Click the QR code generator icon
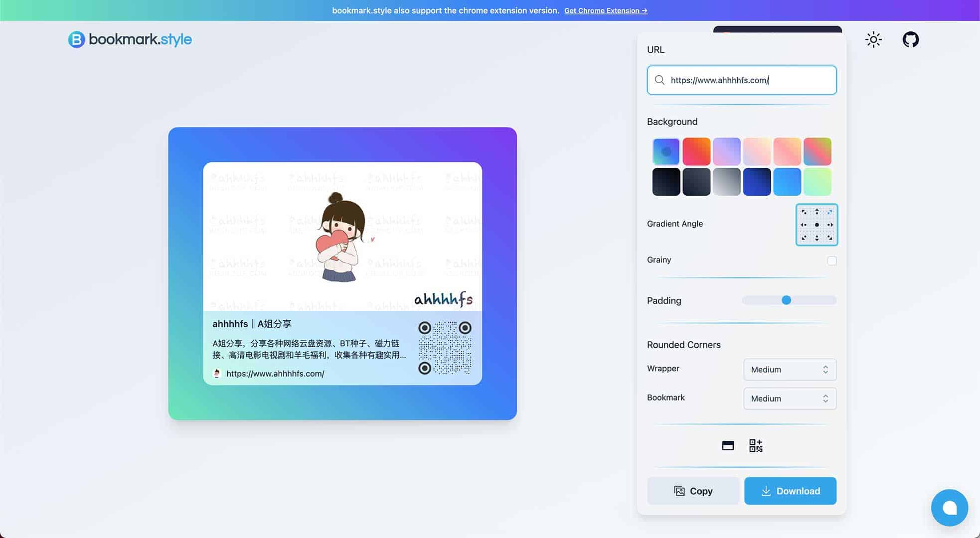This screenshot has width=980, height=538. click(x=755, y=444)
